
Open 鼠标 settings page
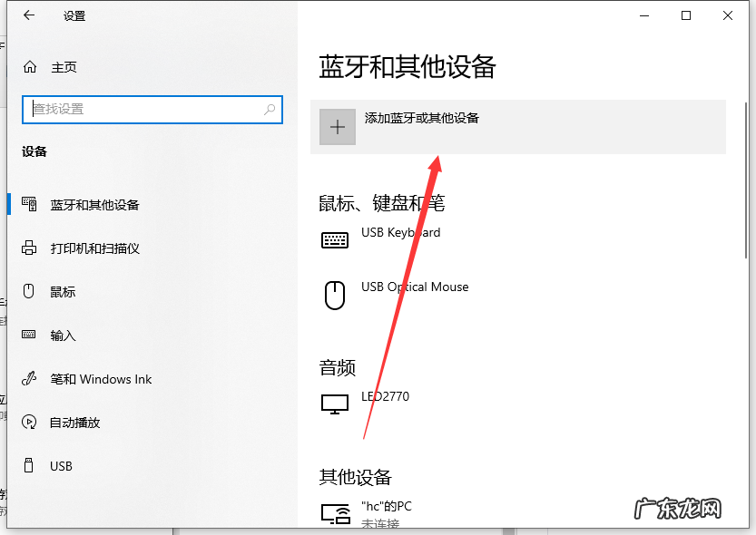63,292
